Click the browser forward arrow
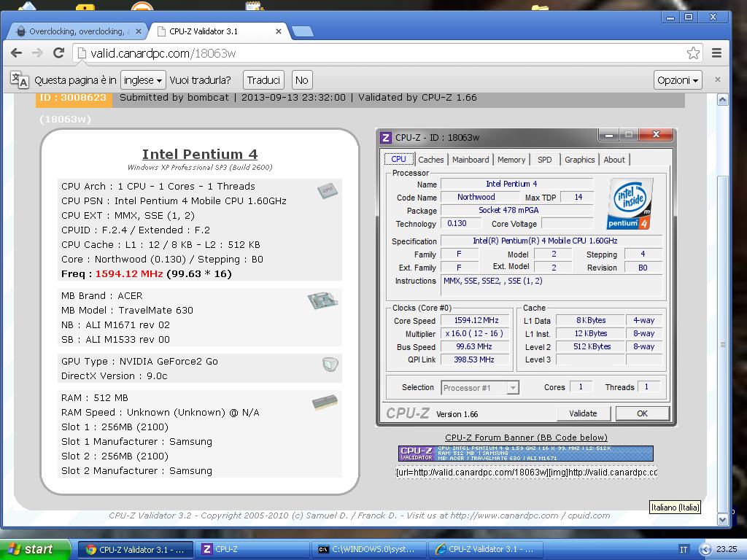This screenshot has height=560, width=747. pos(37,52)
